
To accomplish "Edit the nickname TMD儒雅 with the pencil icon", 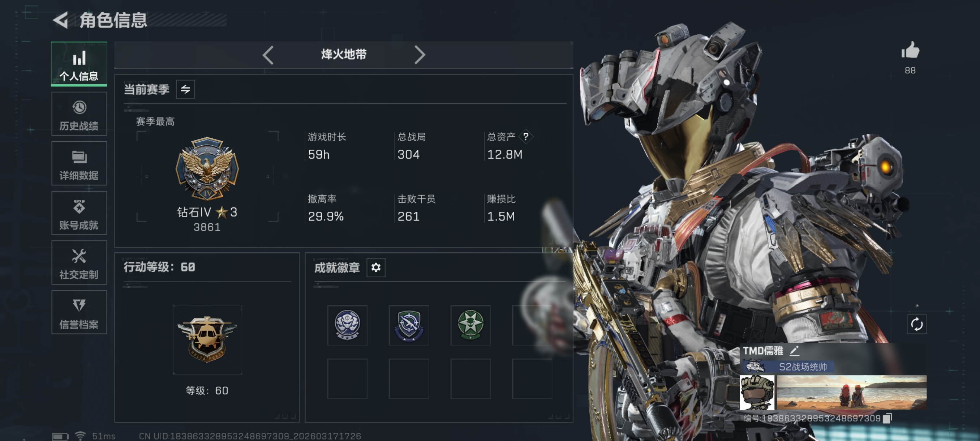I will point(794,350).
